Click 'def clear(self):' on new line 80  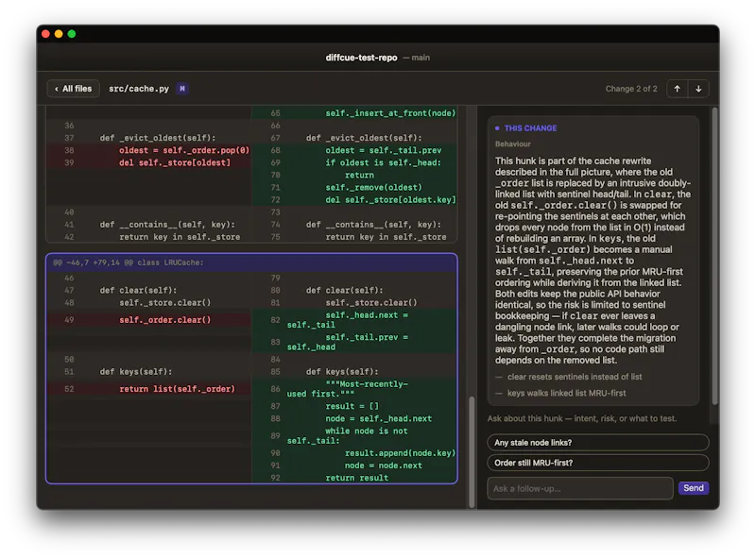click(x=344, y=291)
